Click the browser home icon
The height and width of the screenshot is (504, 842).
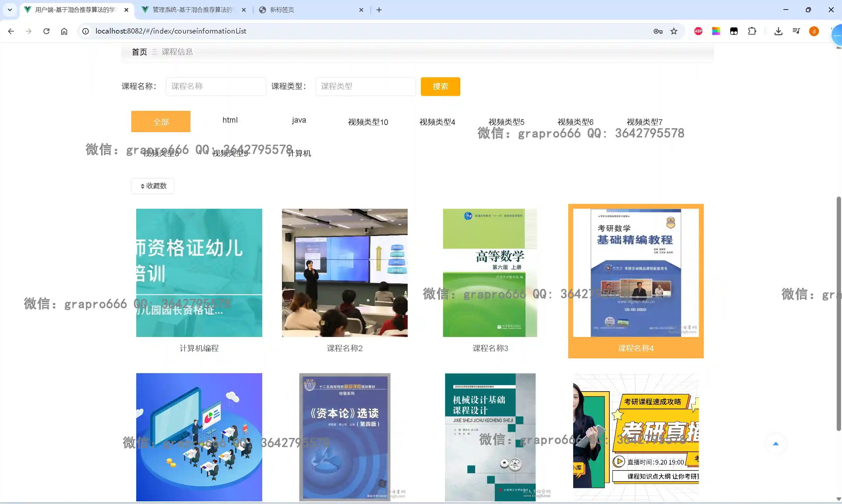click(x=64, y=31)
